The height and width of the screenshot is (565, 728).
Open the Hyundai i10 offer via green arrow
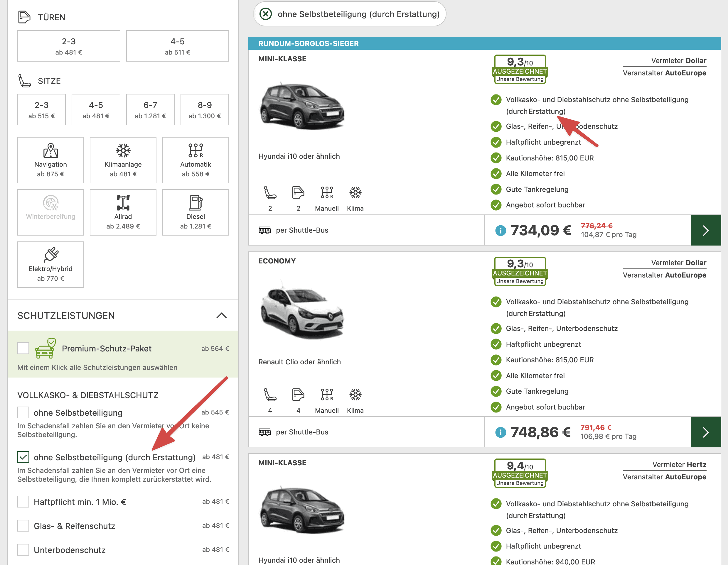coord(705,230)
